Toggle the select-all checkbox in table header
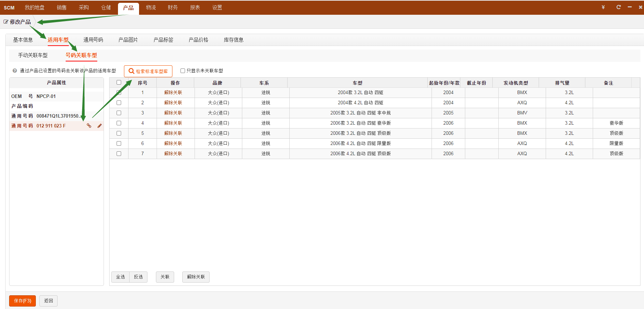Screen dimensions: 644x309 [119, 83]
